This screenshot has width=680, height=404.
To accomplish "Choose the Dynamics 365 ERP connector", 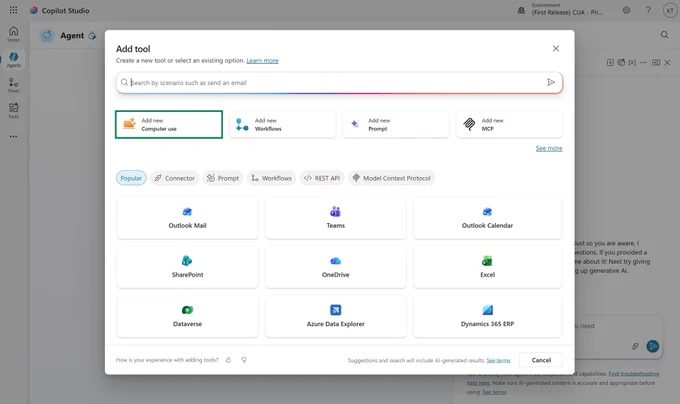I will coord(487,316).
